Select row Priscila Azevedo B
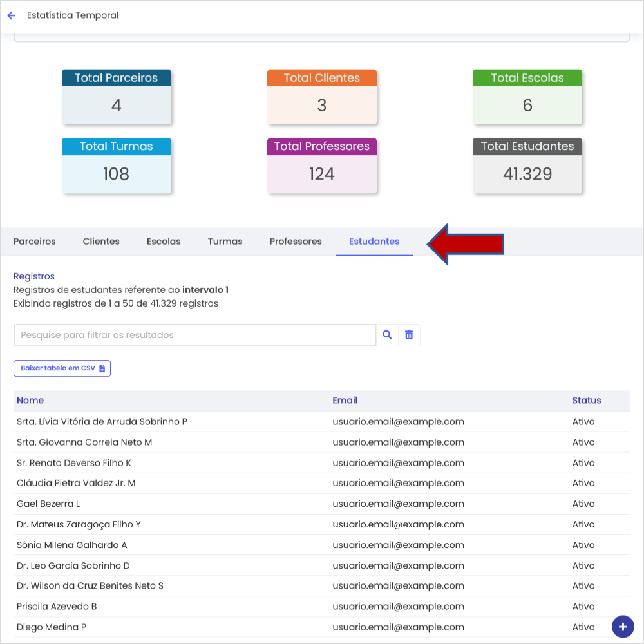Viewport: 644px width, 644px height. [x=322, y=607]
